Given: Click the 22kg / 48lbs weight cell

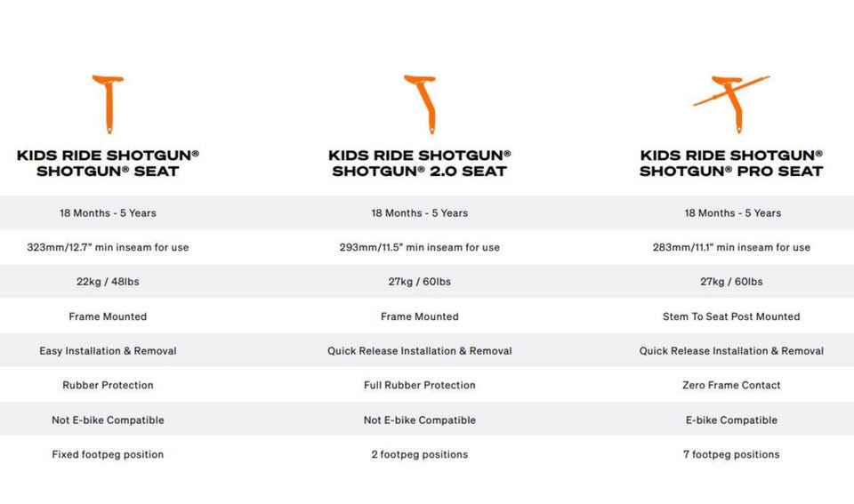Looking at the screenshot, I should tap(108, 282).
